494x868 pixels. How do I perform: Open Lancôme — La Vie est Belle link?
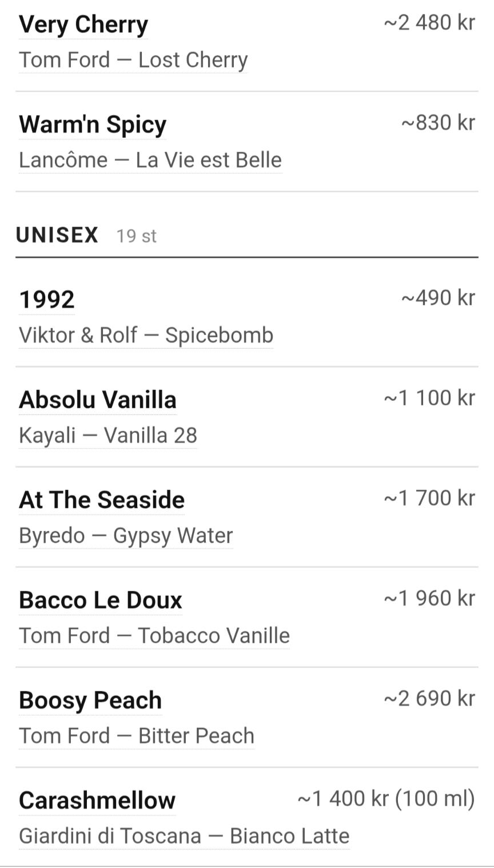150,160
